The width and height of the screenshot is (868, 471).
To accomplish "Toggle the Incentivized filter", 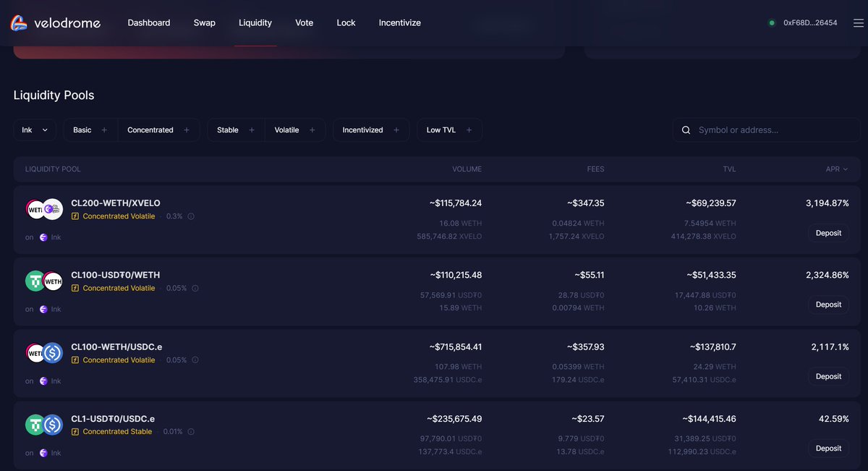I will pos(371,130).
